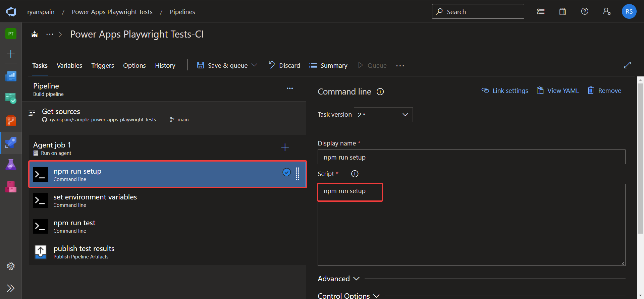Click View YAML
644x299 pixels.
tap(558, 91)
